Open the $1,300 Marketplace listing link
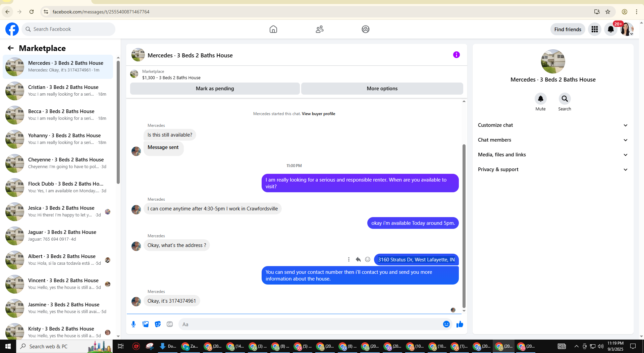644x353 pixels. point(171,78)
